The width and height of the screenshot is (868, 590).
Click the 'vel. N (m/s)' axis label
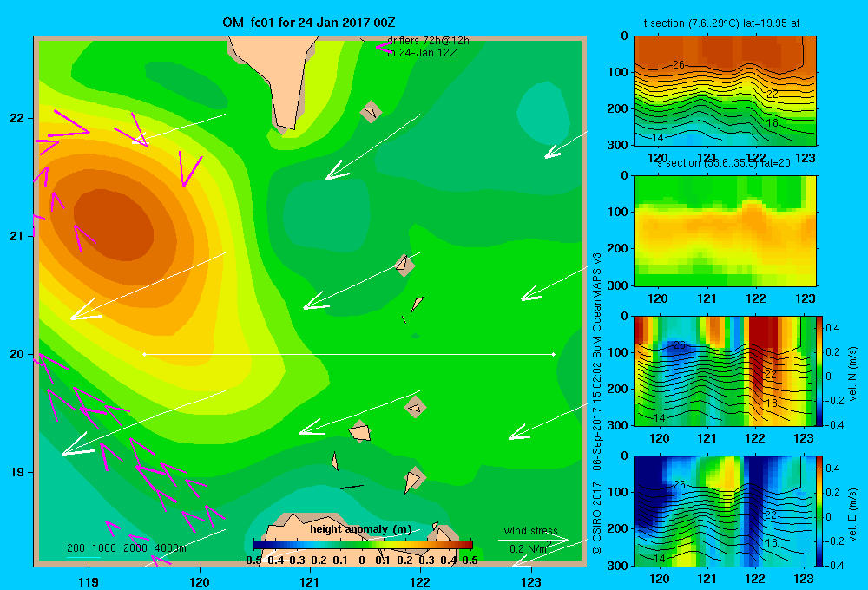pos(852,374)
